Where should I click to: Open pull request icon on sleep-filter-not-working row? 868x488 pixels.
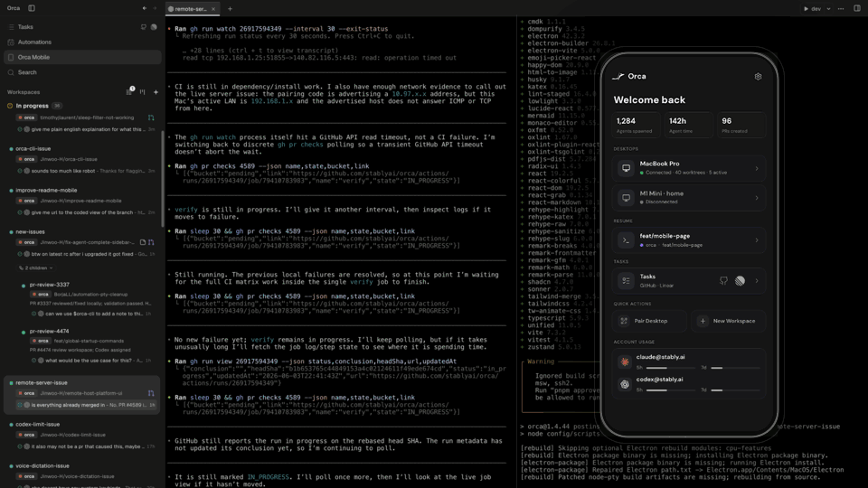click(x=151, y=117)
